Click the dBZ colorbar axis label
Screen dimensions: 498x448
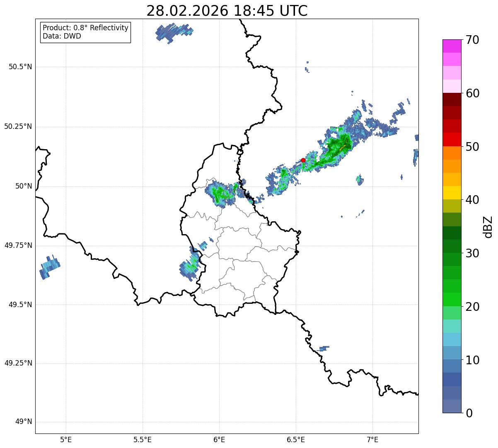click(x=488, y=226)
